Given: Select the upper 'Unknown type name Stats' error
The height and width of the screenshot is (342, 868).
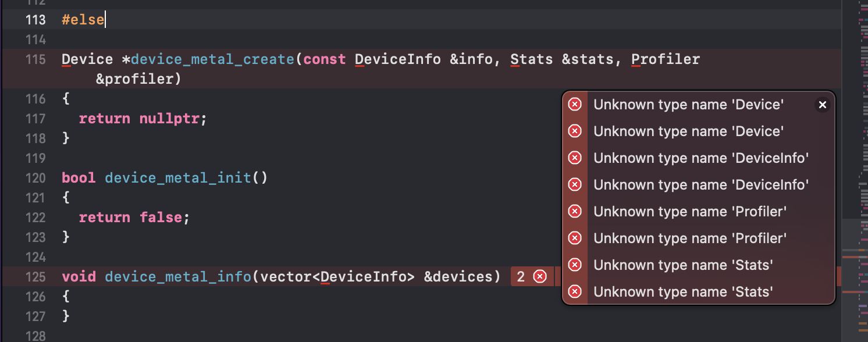Looking at the screenshot, I should 683,265.
